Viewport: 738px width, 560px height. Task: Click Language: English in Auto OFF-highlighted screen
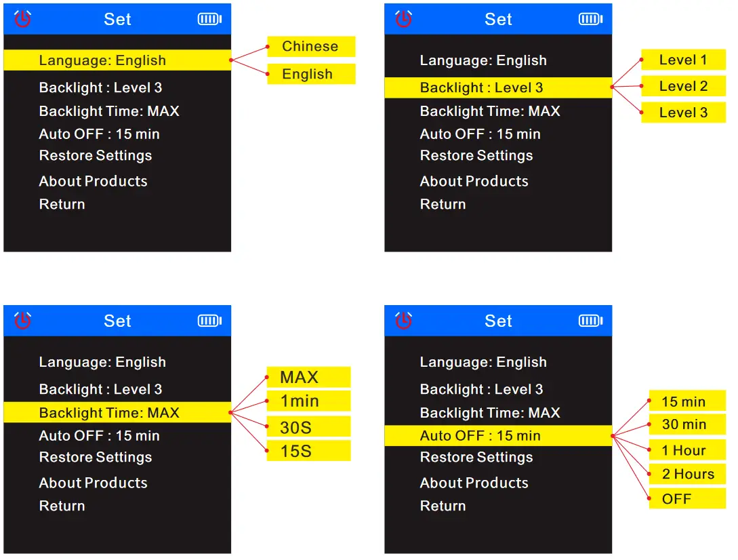(x=483, y=362)
